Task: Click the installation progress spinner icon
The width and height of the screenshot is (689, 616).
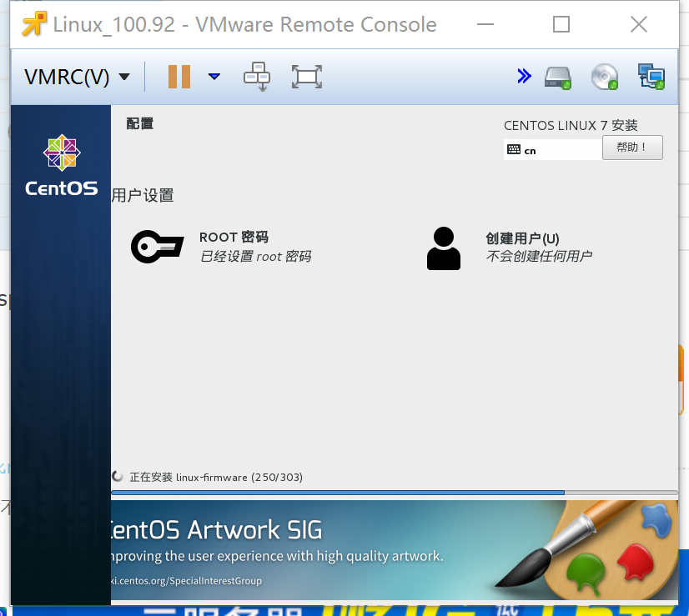Action: (x=118, y=477)
